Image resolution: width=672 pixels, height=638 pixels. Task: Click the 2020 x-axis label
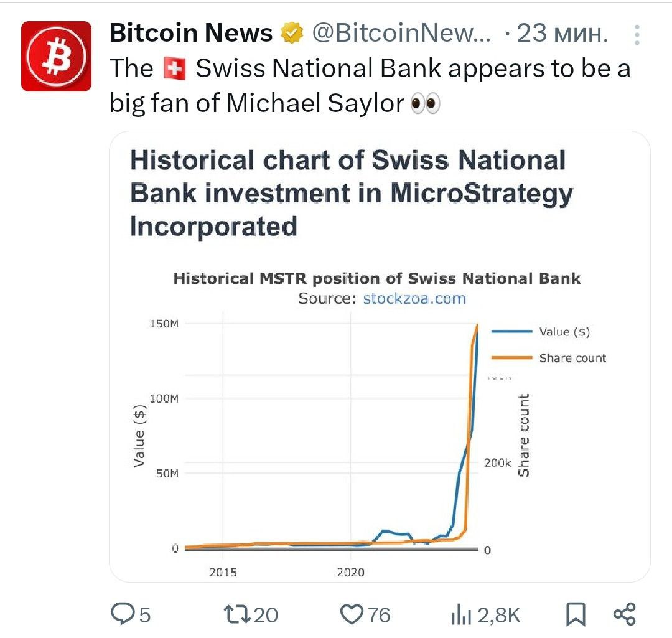coord(350,572)
